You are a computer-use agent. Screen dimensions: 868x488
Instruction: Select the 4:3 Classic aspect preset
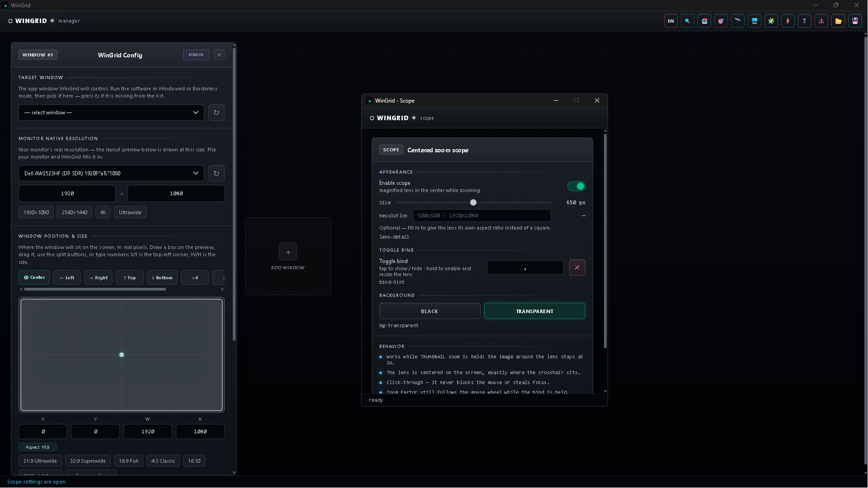(x=163, y=461)
